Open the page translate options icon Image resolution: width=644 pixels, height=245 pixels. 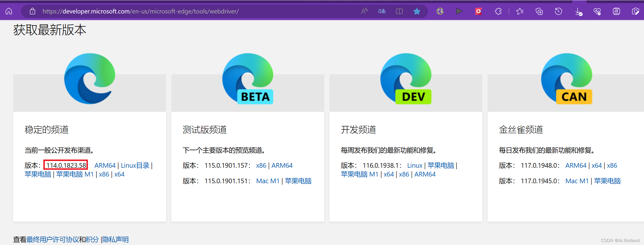(x=382, y=11)
